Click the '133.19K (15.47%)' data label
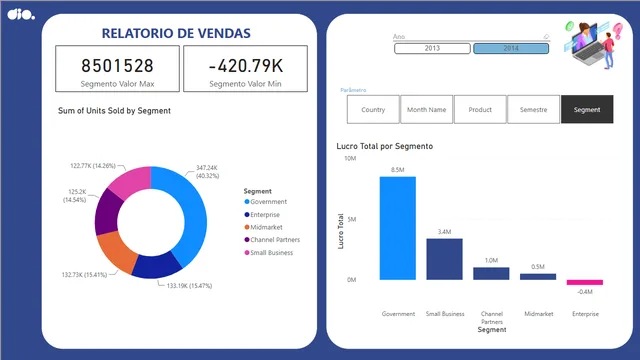The height and width of the screenshot is (360, 640). click(189, 286)
